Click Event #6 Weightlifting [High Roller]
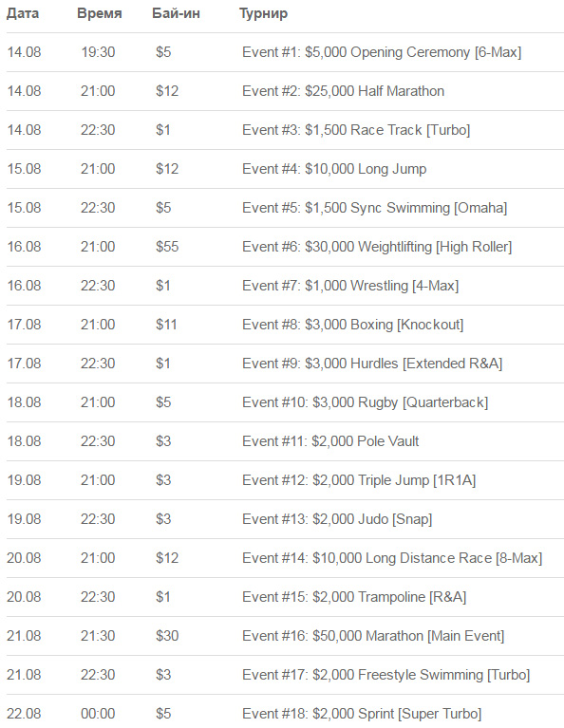 click(x=377, y=248)
